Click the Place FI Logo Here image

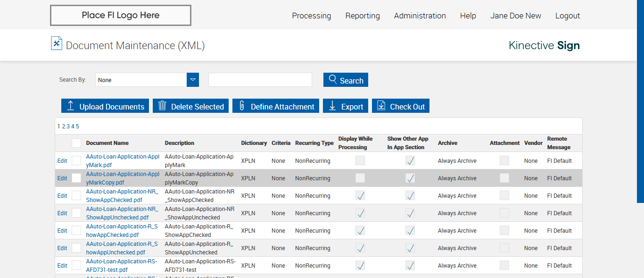[121, 15]
